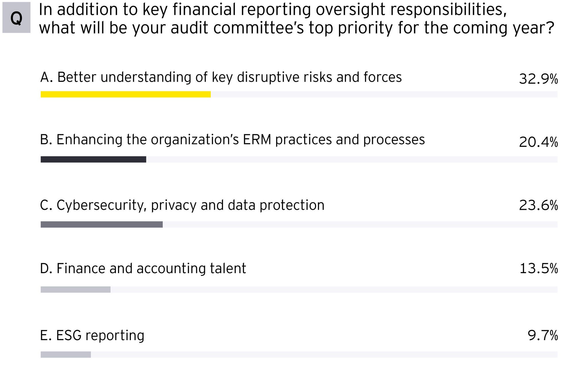Click the gray Q icon box
This screenshot has height=368, width=588.
[x=16, y=18]
